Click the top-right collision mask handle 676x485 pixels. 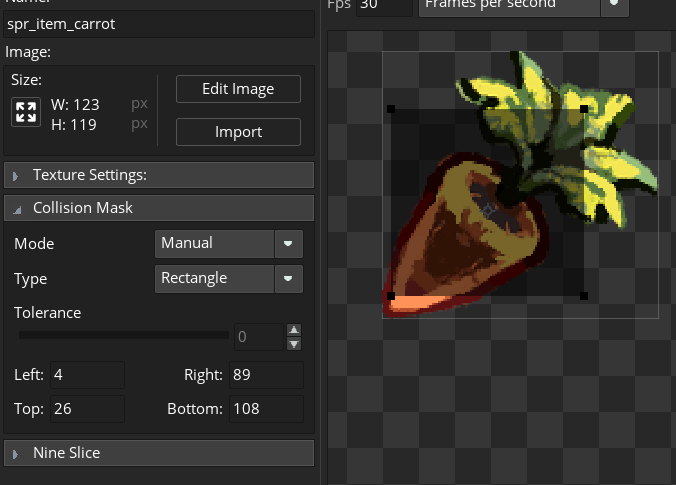click(584, 108)
